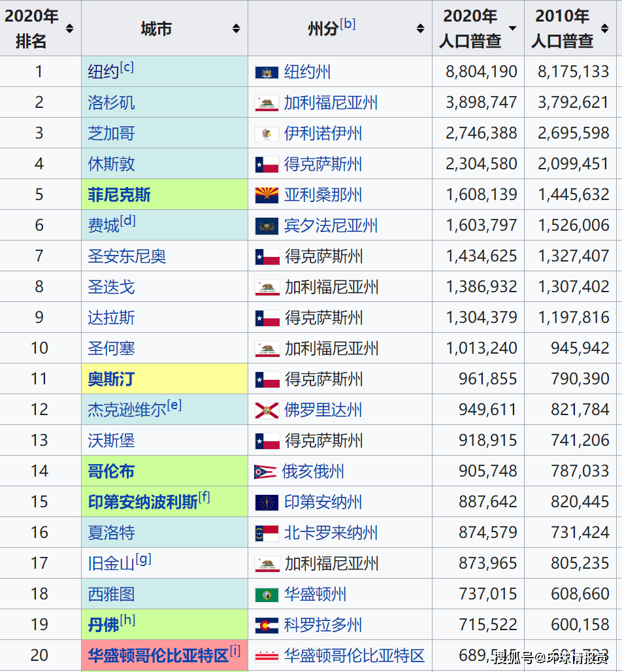The image size is (622, 672).
Task: Click the Colorado flag in the Denver row
Action: (x=267, y=624)
